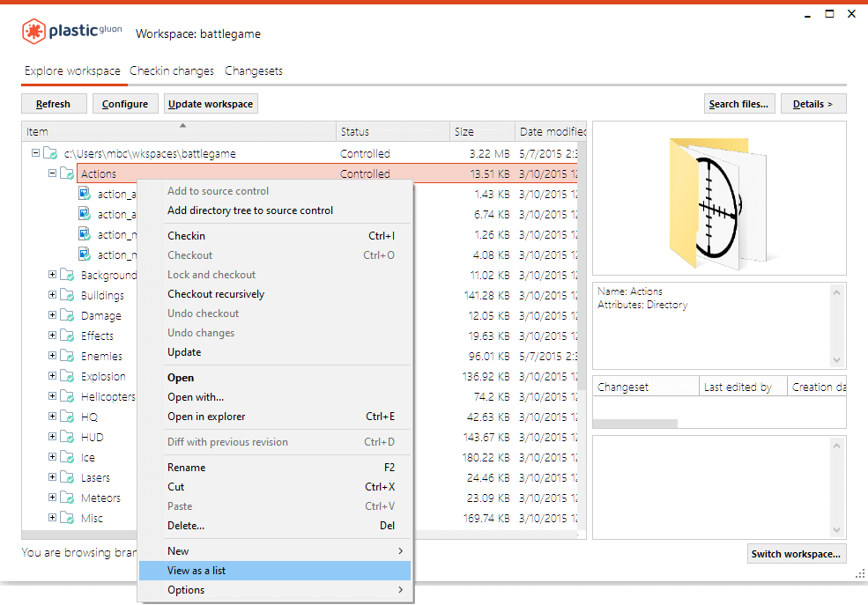
Task: Click the Update workspace button
Action: click(211, 103)
